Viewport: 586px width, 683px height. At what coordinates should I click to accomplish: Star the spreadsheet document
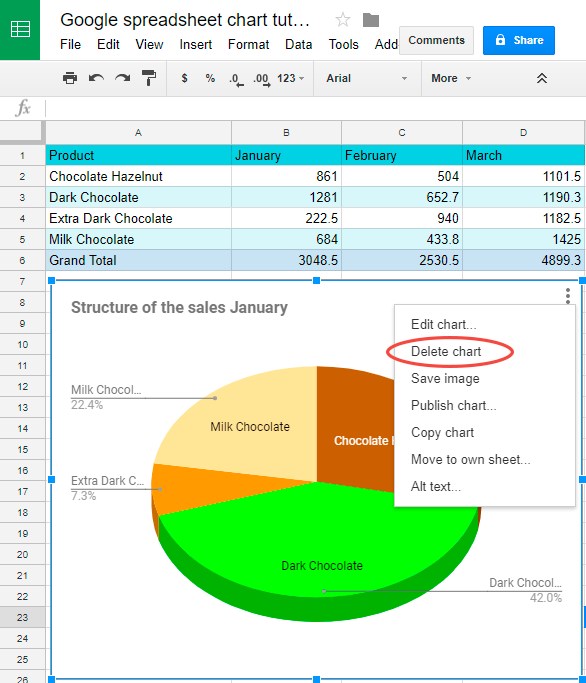(343, 20)
